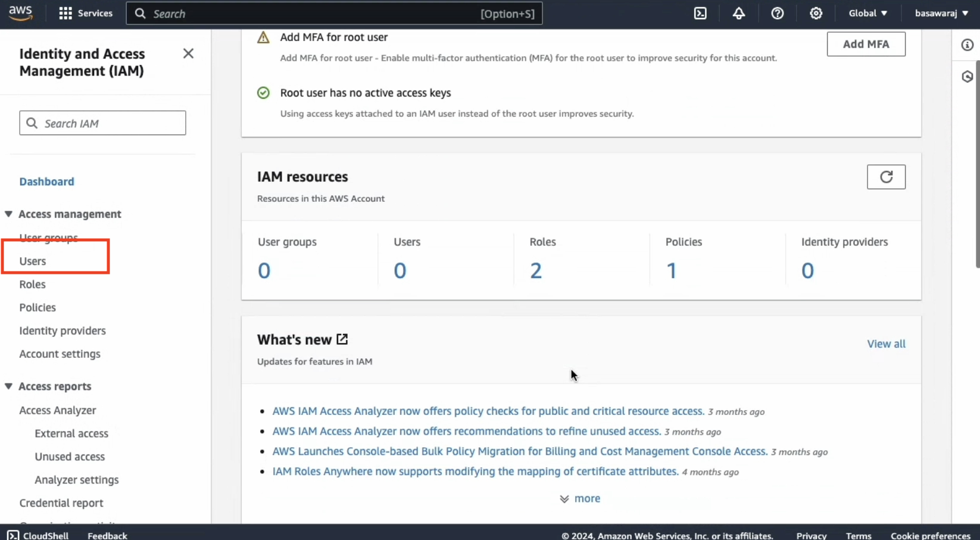Open the Credential report page
The width and height of the screenshot is (980, 540).
click(x=61, y=503)
